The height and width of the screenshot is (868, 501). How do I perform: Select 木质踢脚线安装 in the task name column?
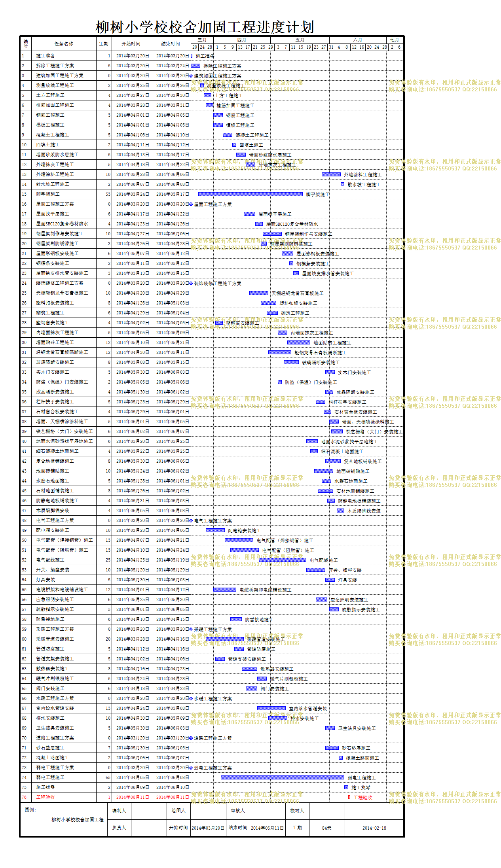(x=53, y=511)
